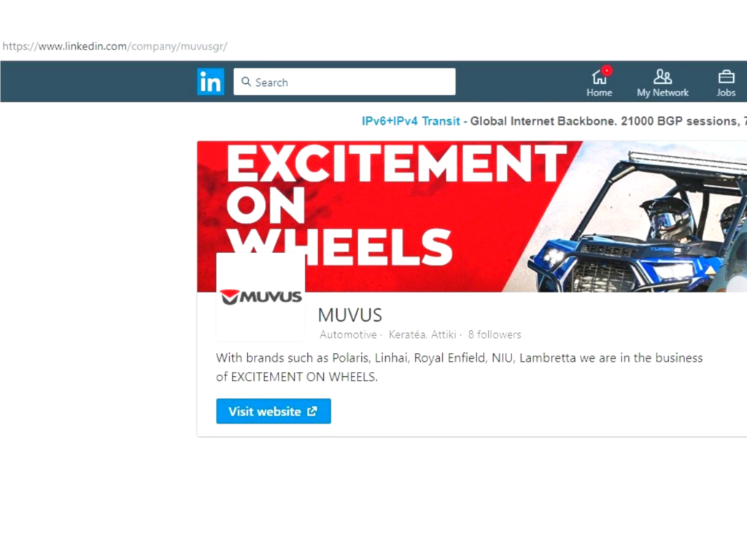The height and width of the screenshot is (560, 747).
Task: Open the Jobs briefcase icon
Action: pyautogui.click(x=726, y=77)
